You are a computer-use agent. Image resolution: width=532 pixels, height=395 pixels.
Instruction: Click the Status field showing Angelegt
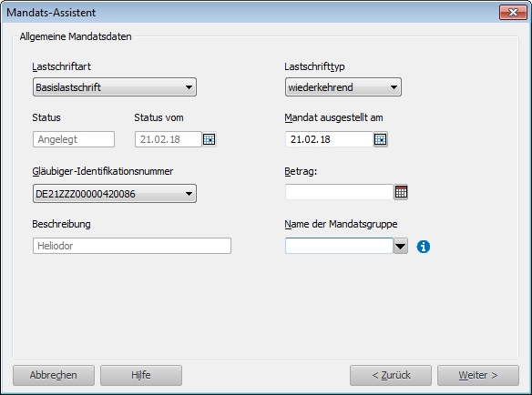click(74, 139)
